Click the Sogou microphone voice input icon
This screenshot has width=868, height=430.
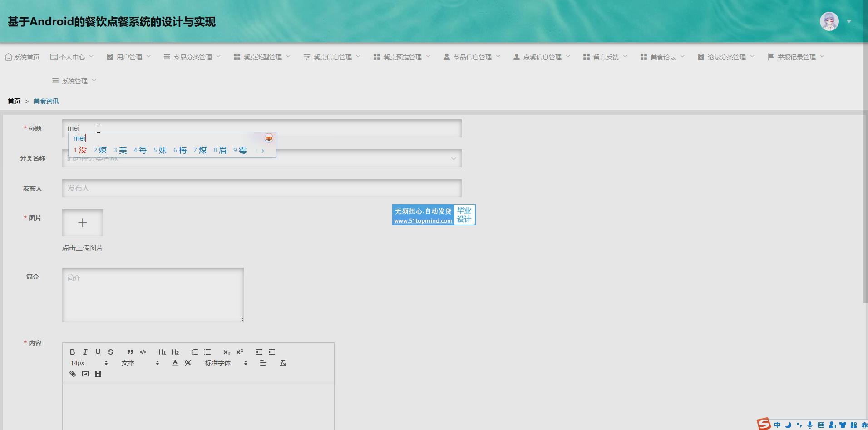[x=809, y=425]
